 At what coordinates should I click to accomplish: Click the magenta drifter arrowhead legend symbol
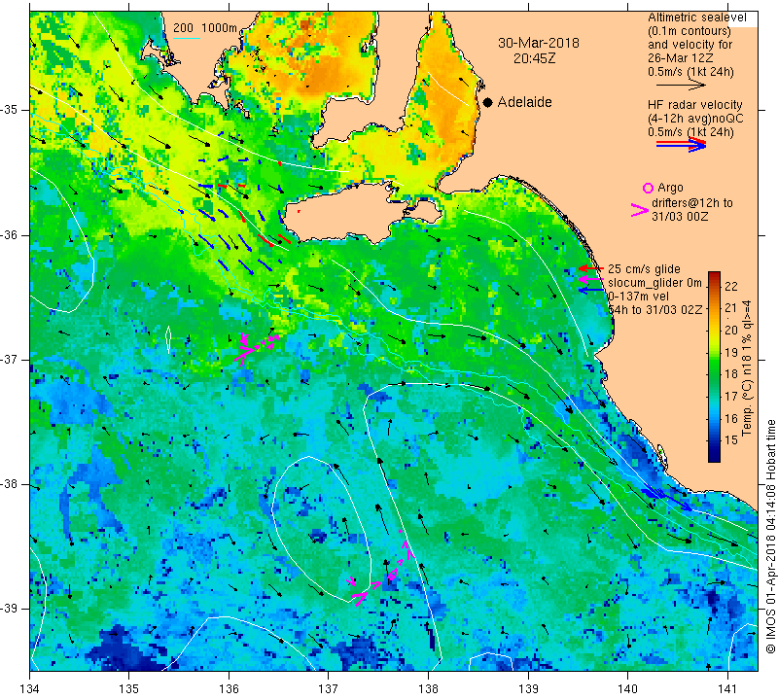coord(640,210)
